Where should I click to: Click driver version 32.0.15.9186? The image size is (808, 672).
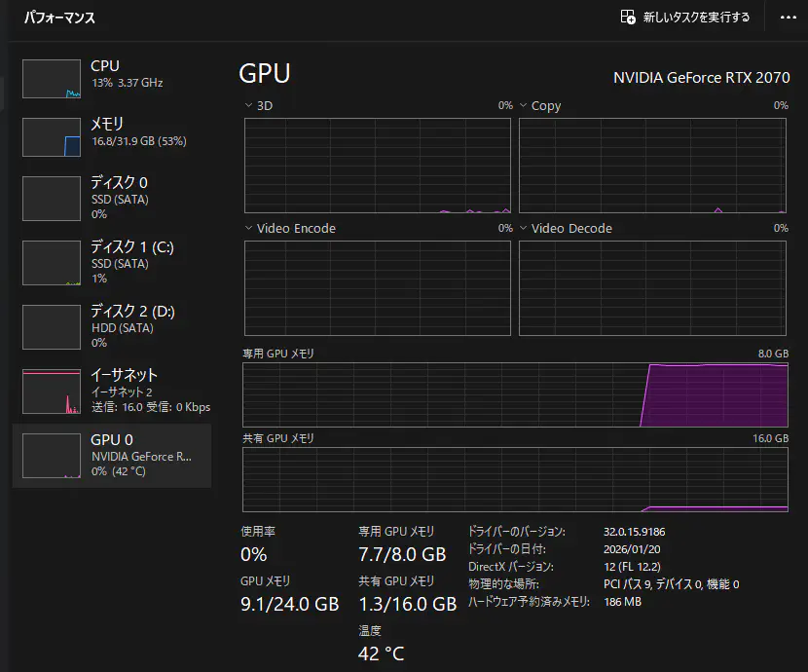pos(635,532)
